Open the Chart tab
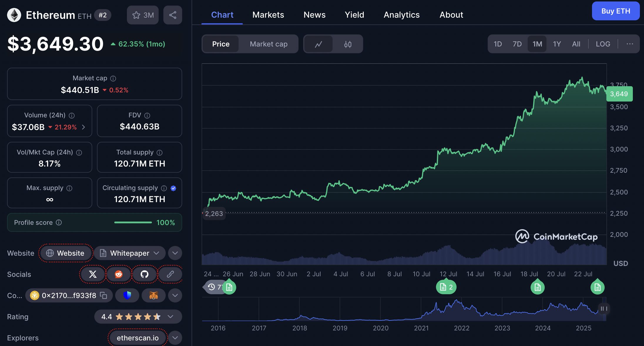The image size is (644, 346). point(222,15)
